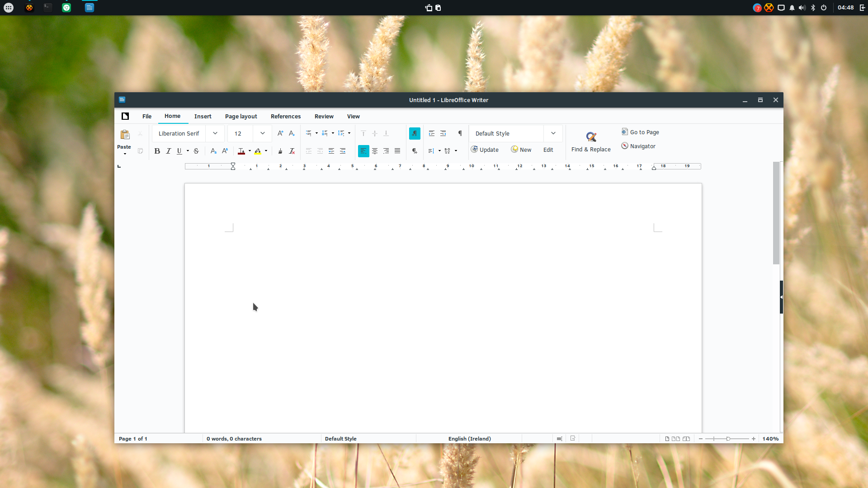Switch to the View tab
This screenshot has width=868, height=488.
(x=354, y=116)
